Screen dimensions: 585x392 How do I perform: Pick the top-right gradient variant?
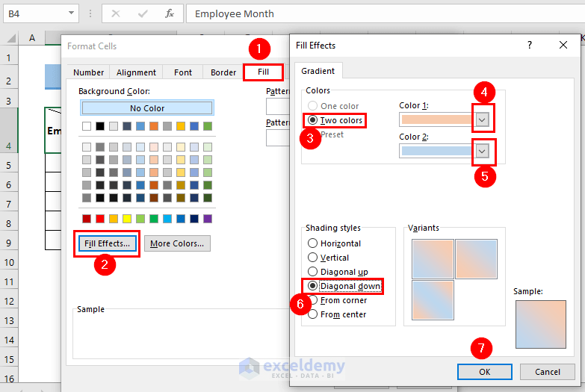coord(477,259)
